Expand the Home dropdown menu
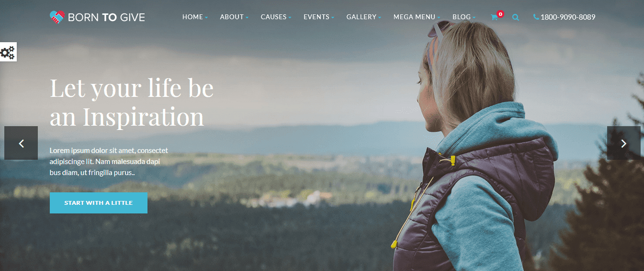Image resolution: width=644 pixels, height=271 pixels. 195,17
